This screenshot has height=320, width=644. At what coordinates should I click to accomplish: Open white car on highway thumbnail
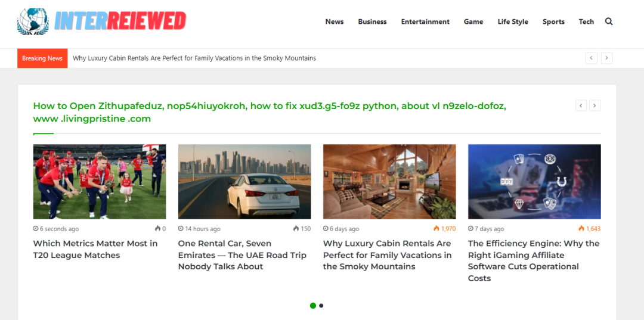(244, 182)
